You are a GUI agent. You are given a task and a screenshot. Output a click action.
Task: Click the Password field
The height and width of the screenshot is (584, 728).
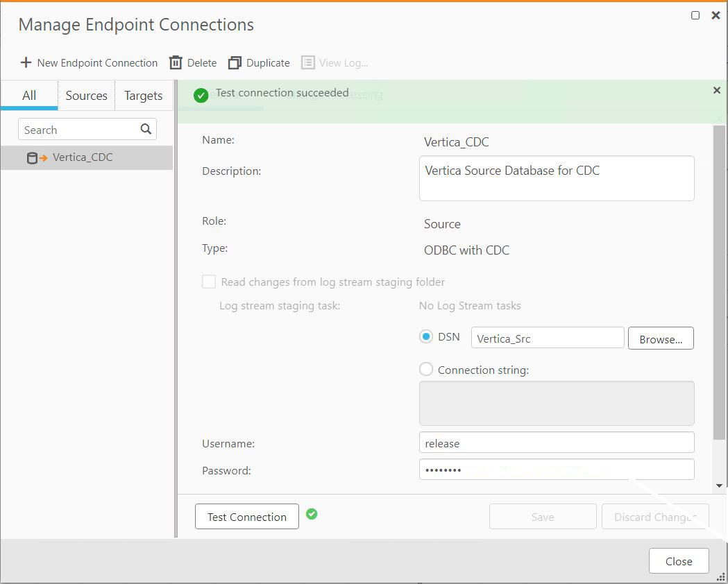click(557, 470)
